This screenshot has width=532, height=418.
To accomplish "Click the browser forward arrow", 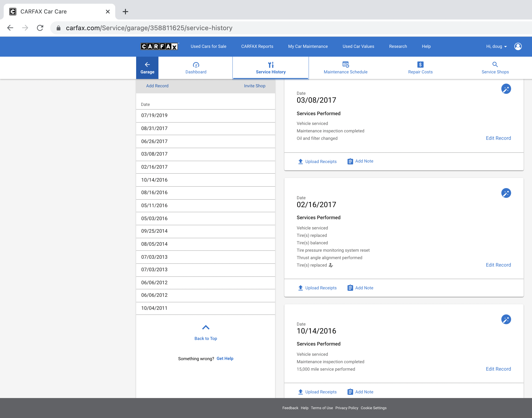I will [25, 28].
